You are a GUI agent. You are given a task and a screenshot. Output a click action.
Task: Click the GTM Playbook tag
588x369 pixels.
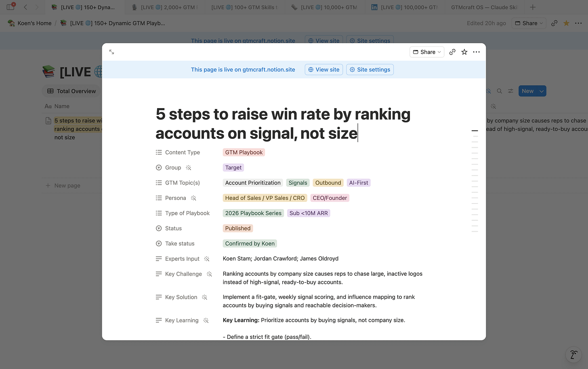[x=244, y=152]
